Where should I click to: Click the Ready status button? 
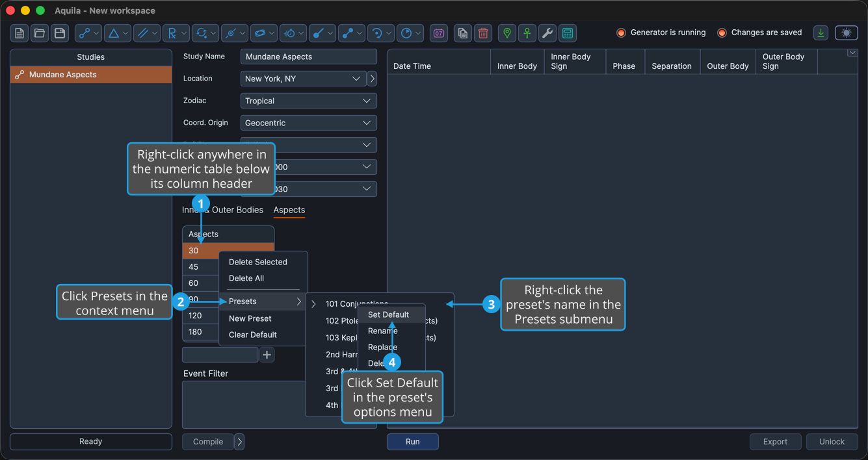click(91, 442)
